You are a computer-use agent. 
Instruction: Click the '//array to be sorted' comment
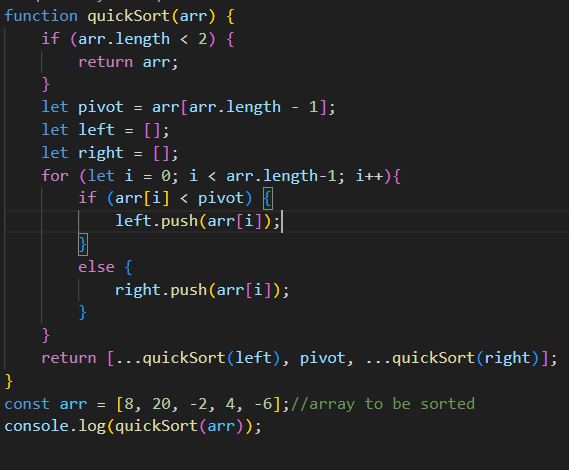(383, 404)
